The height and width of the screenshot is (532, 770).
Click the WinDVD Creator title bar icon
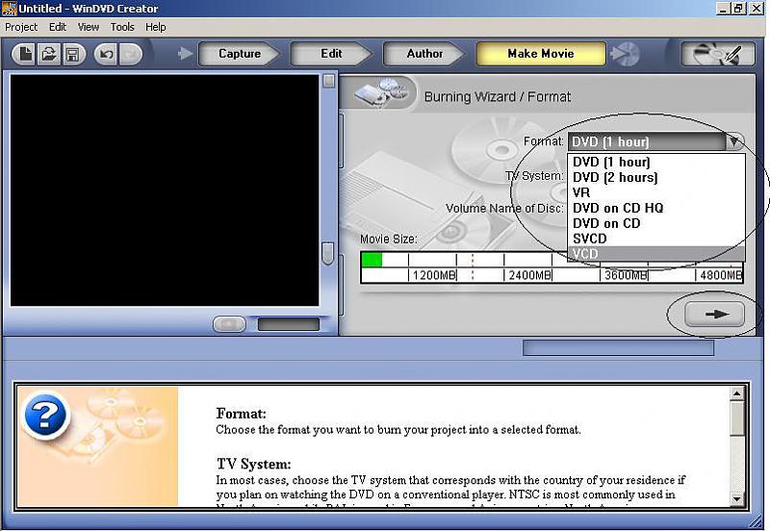9,9
